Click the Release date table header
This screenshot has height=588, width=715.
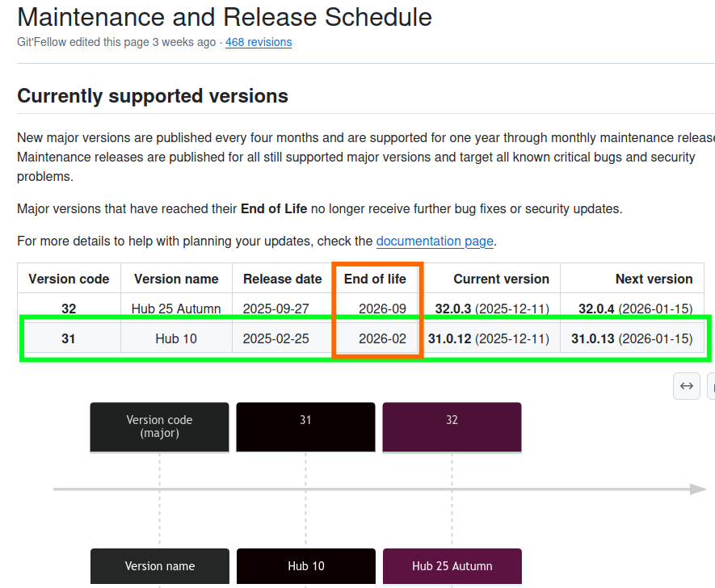(x=282, y=279)
